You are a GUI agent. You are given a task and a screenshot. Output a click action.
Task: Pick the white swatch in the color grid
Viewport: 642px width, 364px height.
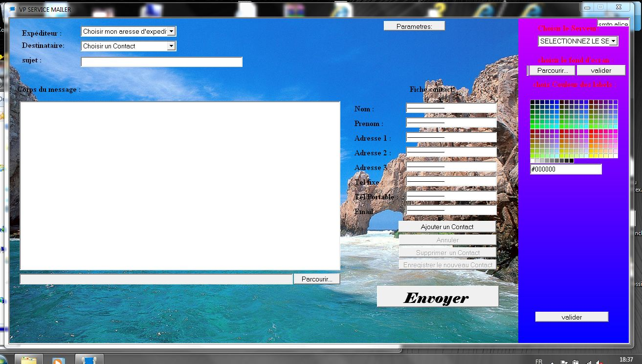coord(533,161)
